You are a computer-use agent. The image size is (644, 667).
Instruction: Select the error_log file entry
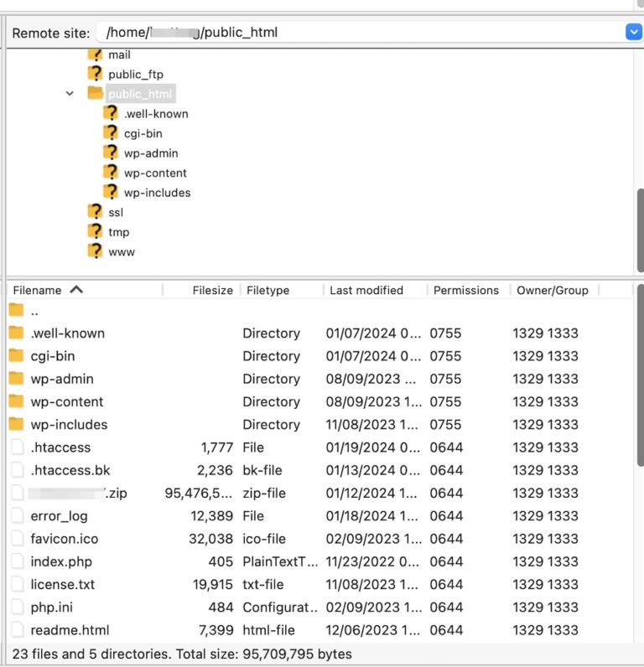point(59,516)
